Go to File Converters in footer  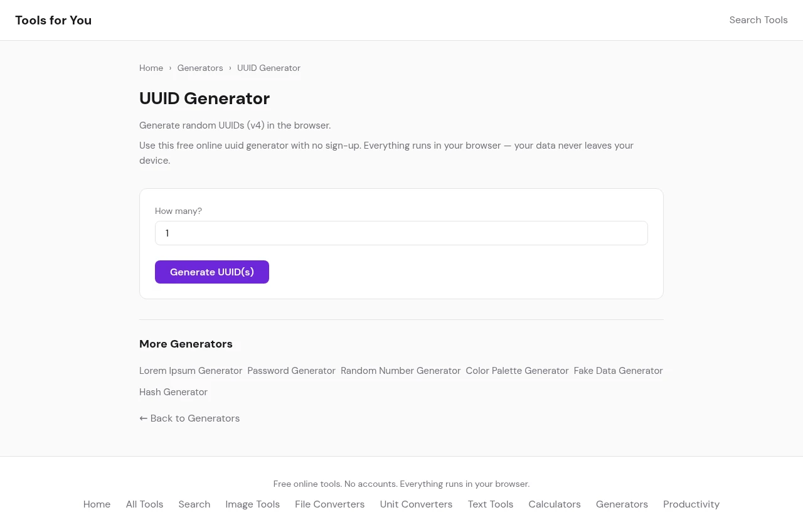[x=329, y=504]
